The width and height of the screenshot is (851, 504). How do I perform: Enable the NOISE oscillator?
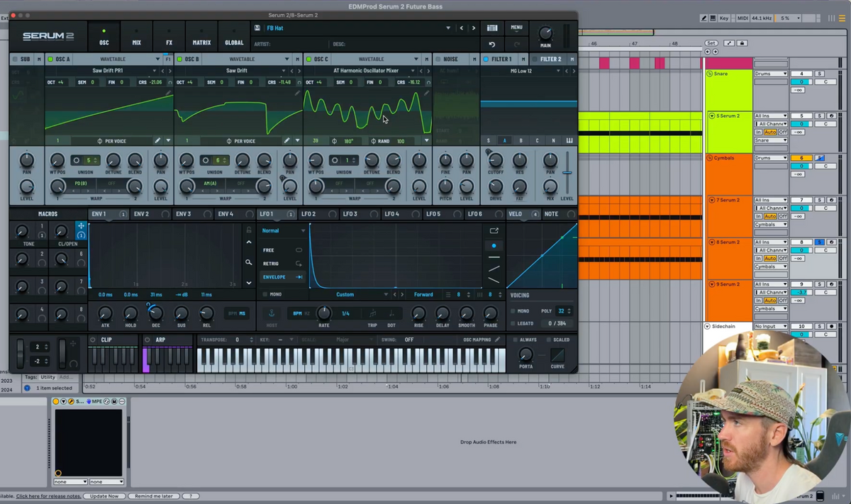(438, 60)
